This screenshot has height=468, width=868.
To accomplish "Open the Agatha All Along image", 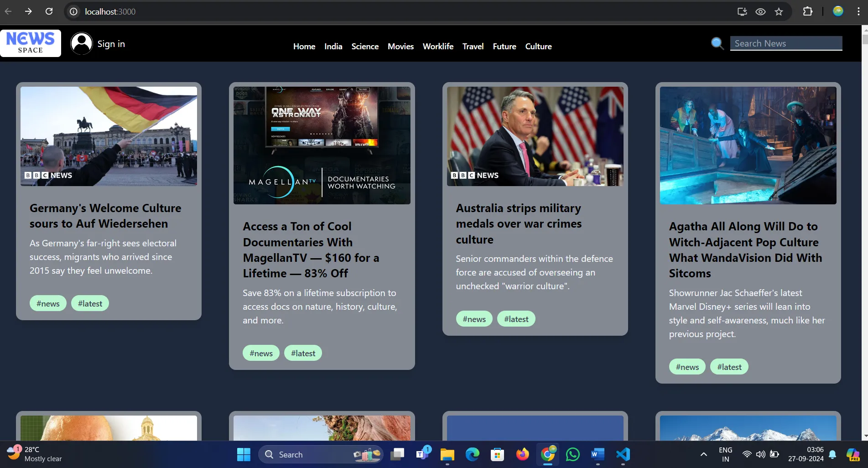I will (748, 146).
